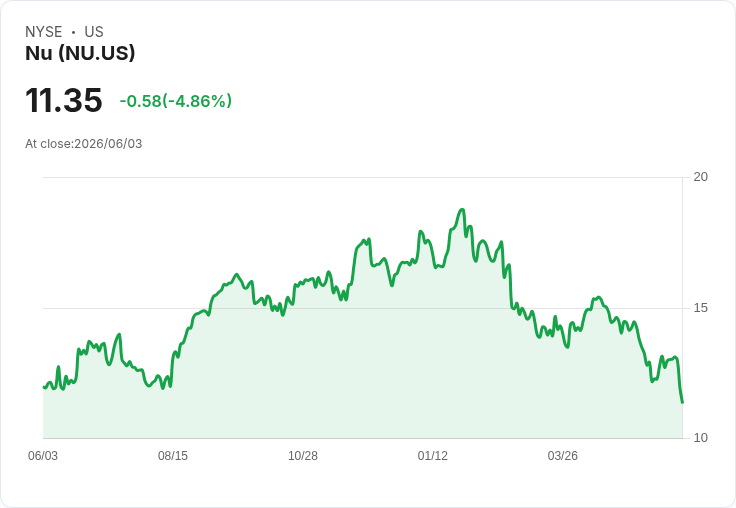Image resolution: width=736 pixels, height=508 pixels.
Task: Click the US market label
Action: (x=94, y=32)
